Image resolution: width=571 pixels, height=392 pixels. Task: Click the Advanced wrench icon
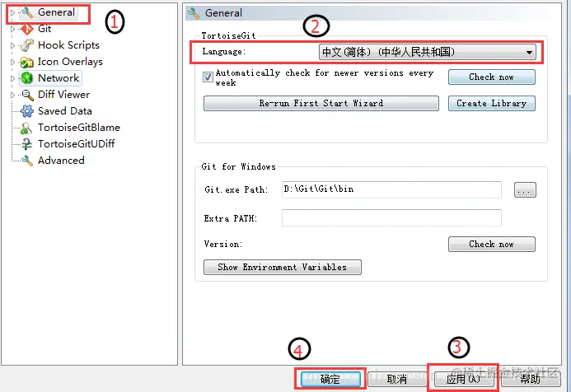tap(27, 161)
